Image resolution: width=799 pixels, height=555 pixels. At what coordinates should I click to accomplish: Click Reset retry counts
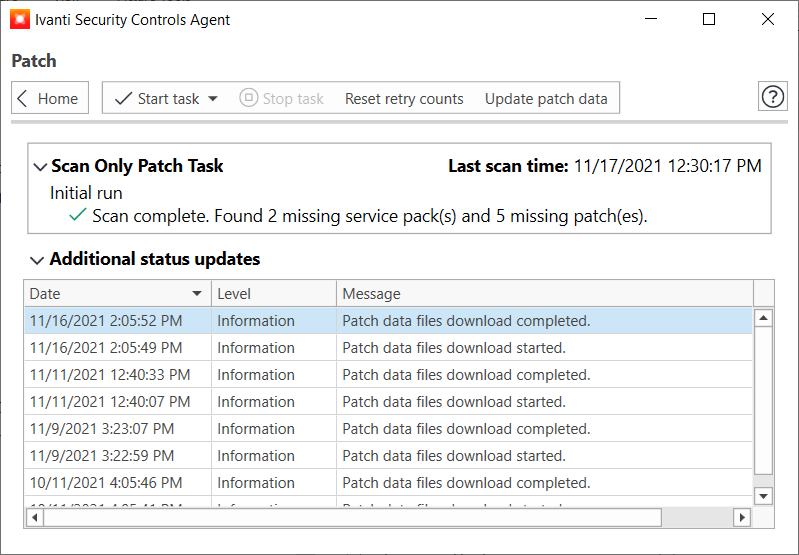coord(404,98)
